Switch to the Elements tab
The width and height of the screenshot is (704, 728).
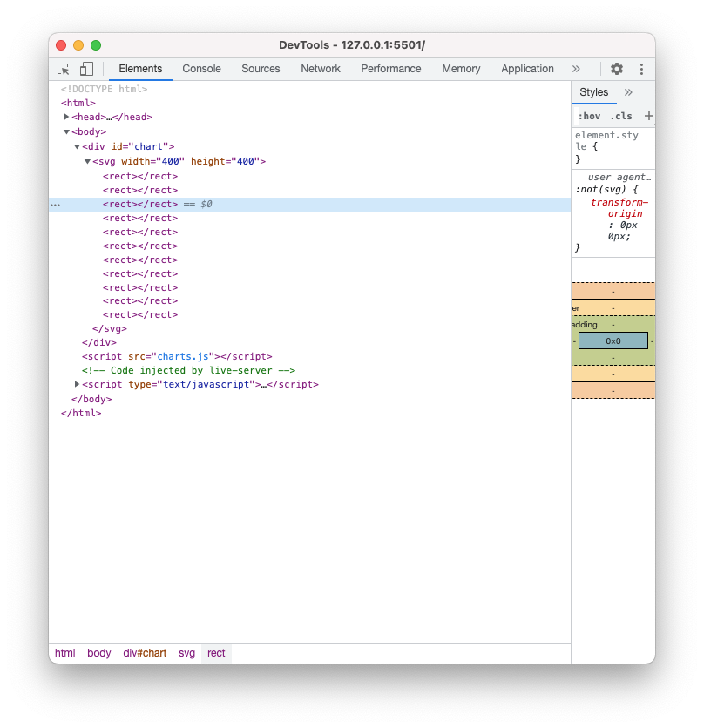140,69
